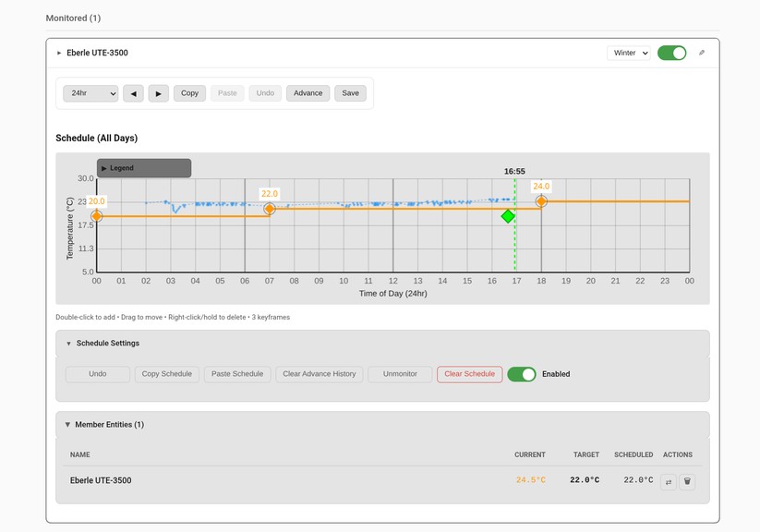
Task: Click Clear Advance History
Action: pos(320,374)
